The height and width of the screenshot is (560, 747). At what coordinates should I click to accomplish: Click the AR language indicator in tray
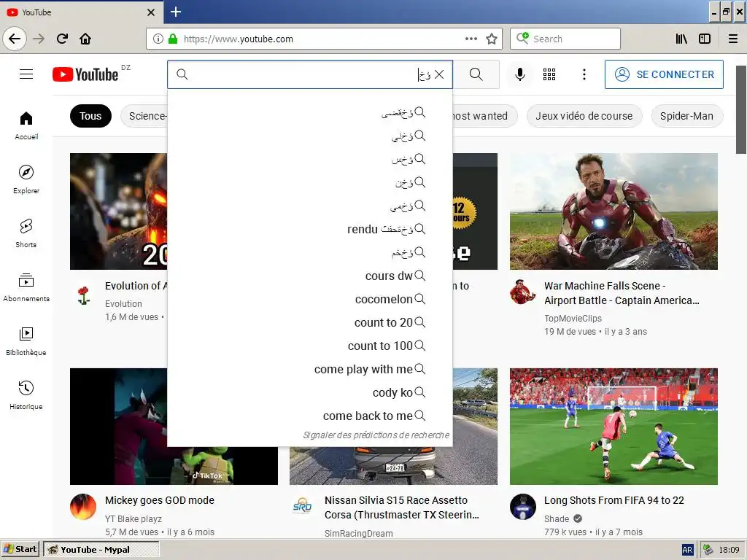tap(687, 550)
